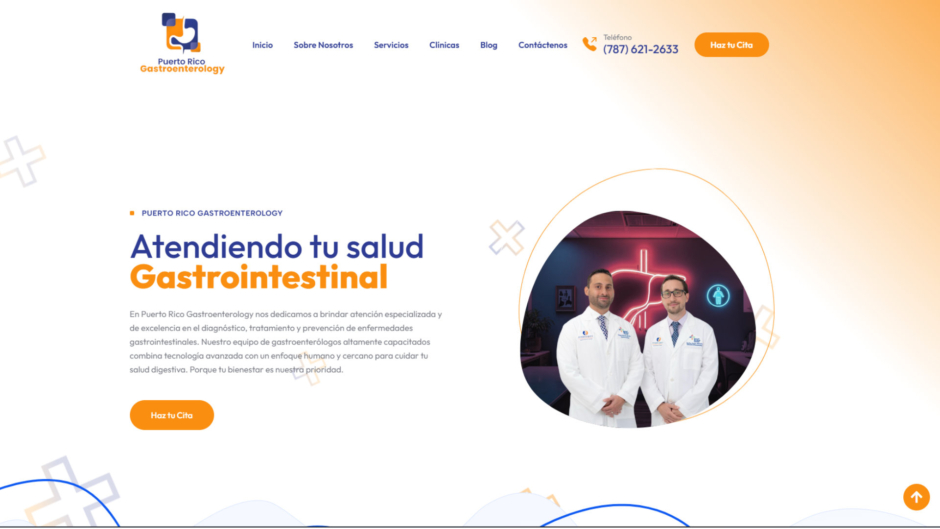
Task: Select Contáctenos in navigation
Action: (543, 45)
